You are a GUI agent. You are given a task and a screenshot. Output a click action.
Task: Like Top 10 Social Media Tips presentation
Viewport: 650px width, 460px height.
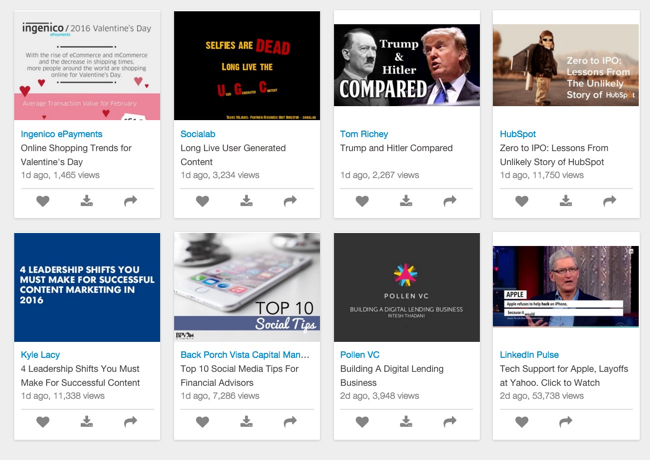pos(202,422)
